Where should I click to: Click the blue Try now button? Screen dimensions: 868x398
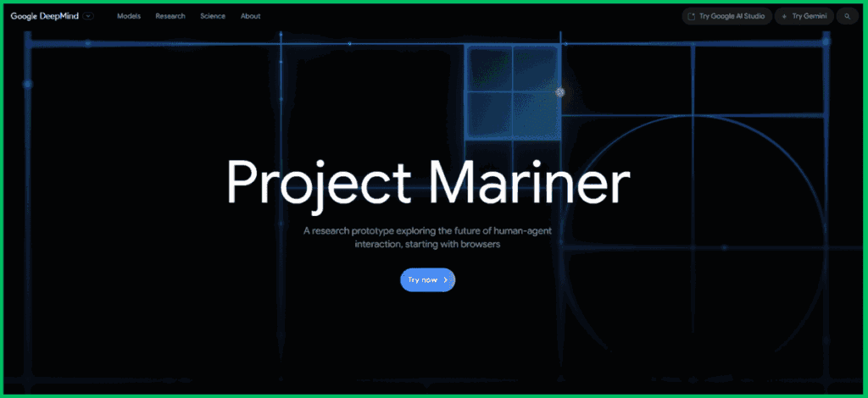point(428,279)
